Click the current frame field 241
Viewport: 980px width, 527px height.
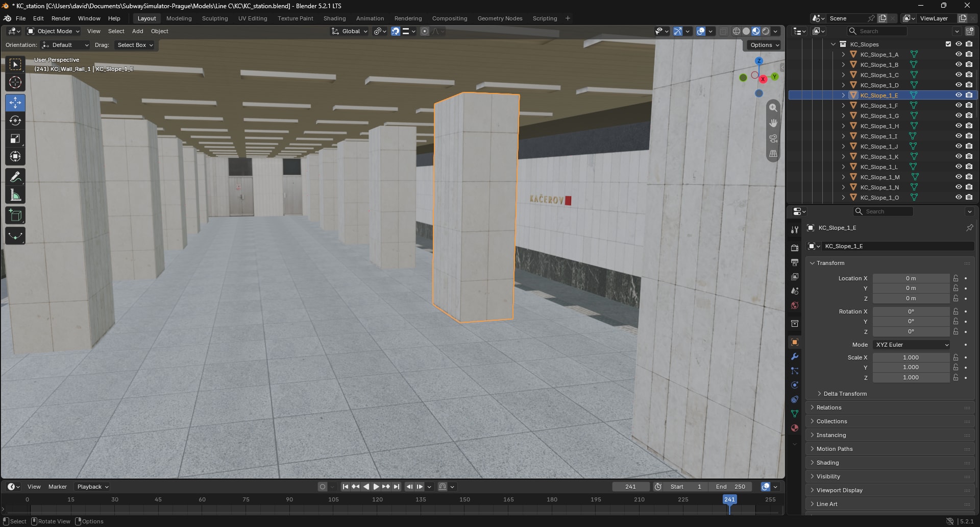pos(631,487)
